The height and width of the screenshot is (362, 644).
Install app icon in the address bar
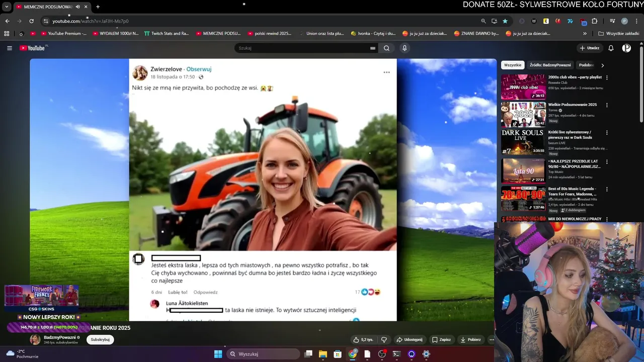[494, 21]
